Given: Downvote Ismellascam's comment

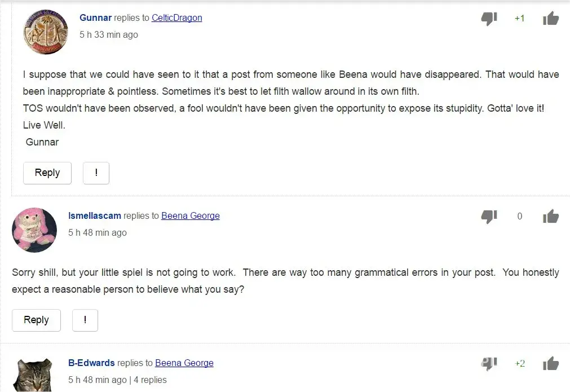Looking at the screenshot, I should (489, 216).
